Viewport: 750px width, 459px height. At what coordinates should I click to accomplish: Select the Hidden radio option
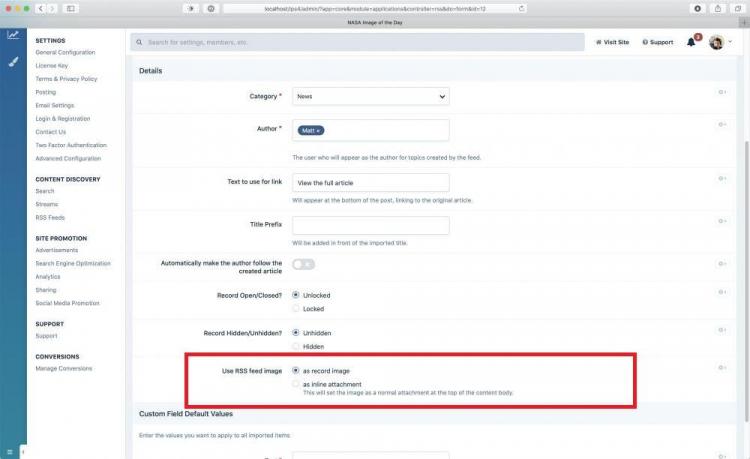tap(295, 346)
